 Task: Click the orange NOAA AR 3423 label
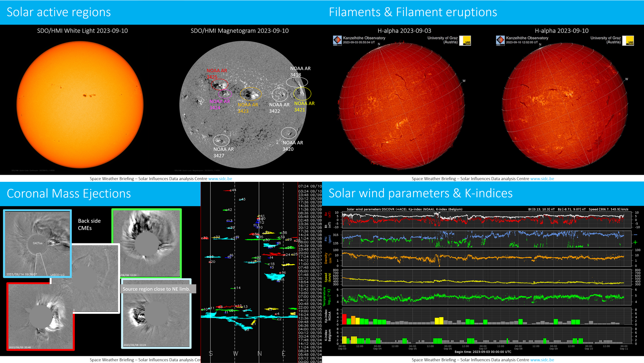pos(248,108)
